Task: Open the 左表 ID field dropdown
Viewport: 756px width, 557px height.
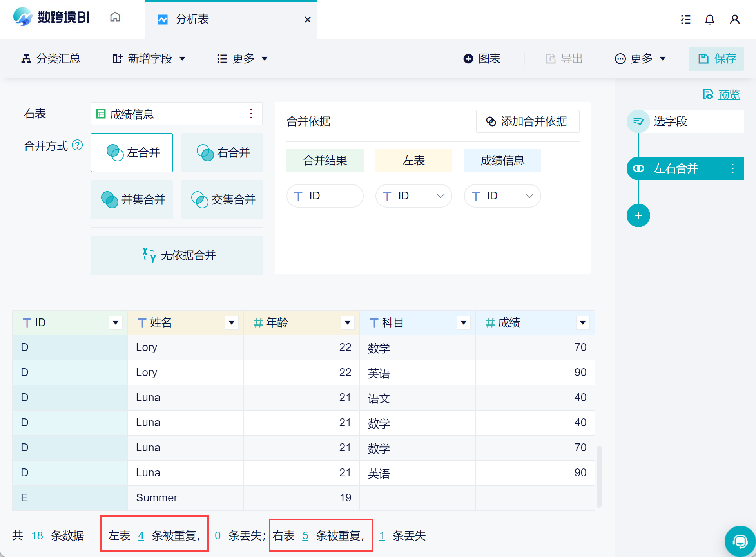Action: pyautogui.click(x=413, y=196)
